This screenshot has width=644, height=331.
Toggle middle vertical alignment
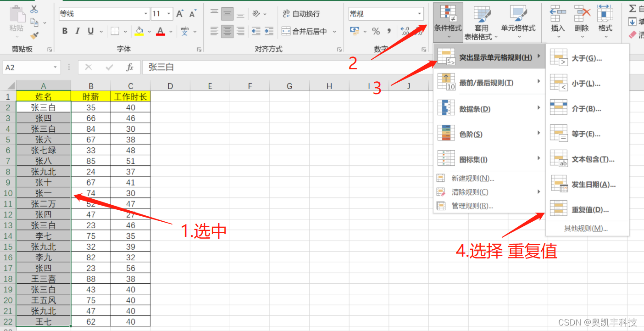click(227, 14)
